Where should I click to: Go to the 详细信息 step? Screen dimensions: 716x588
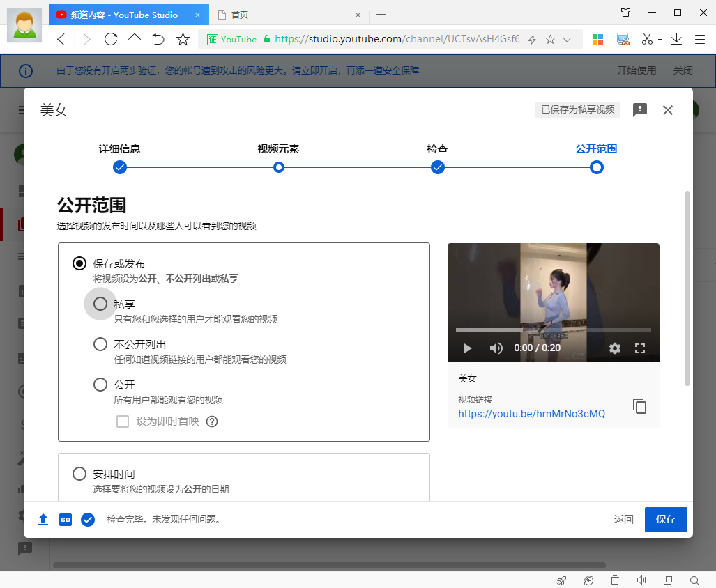[120, 158]
